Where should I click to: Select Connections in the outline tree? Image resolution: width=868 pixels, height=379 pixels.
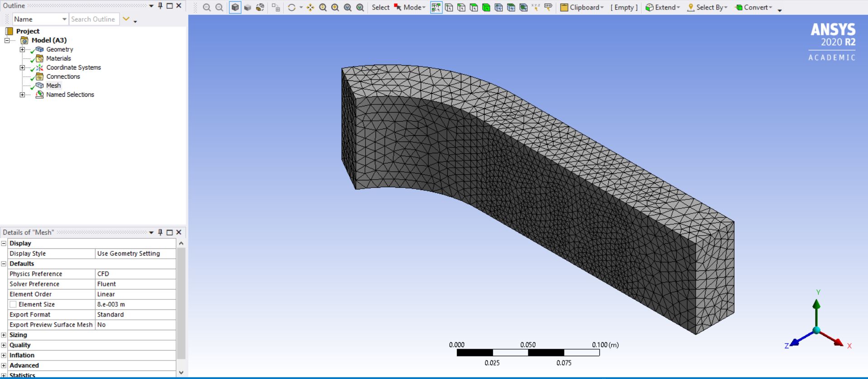(x=63, y=76)
